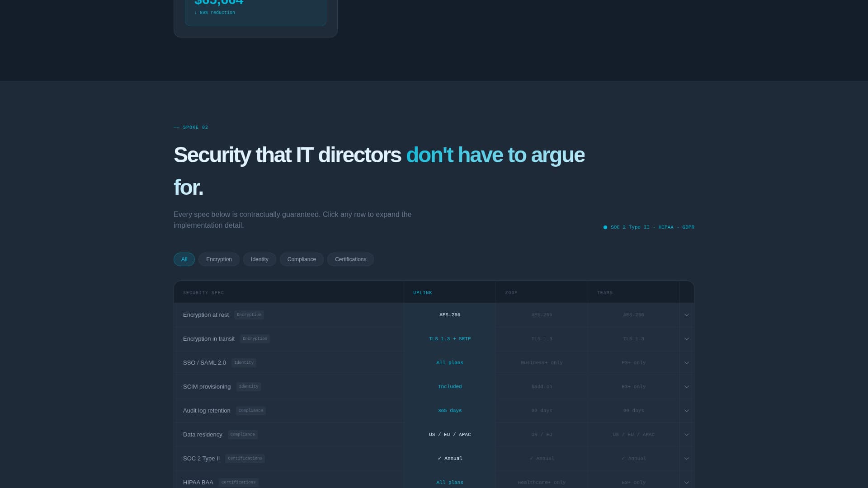Click the Zoom US / EU residency value

click(542, 435)
